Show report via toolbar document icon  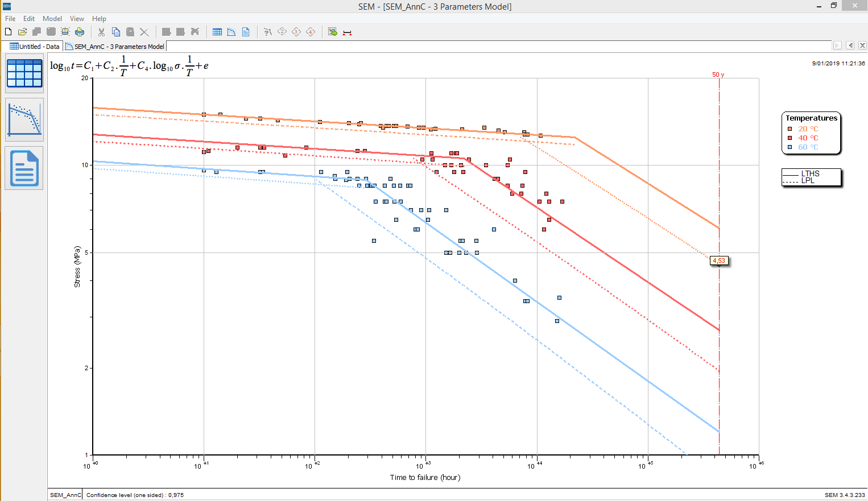tap(246, 32)
